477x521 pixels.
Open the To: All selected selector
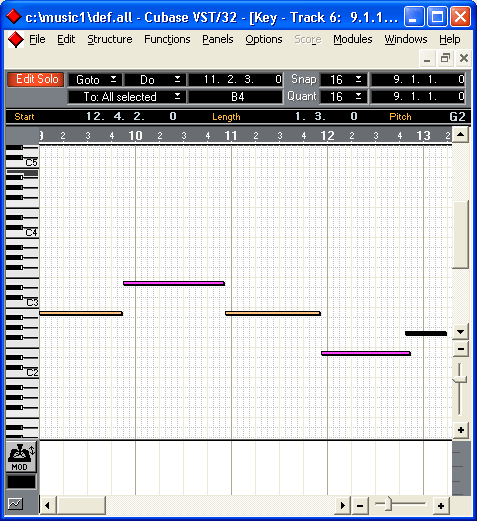pos(126,97)
